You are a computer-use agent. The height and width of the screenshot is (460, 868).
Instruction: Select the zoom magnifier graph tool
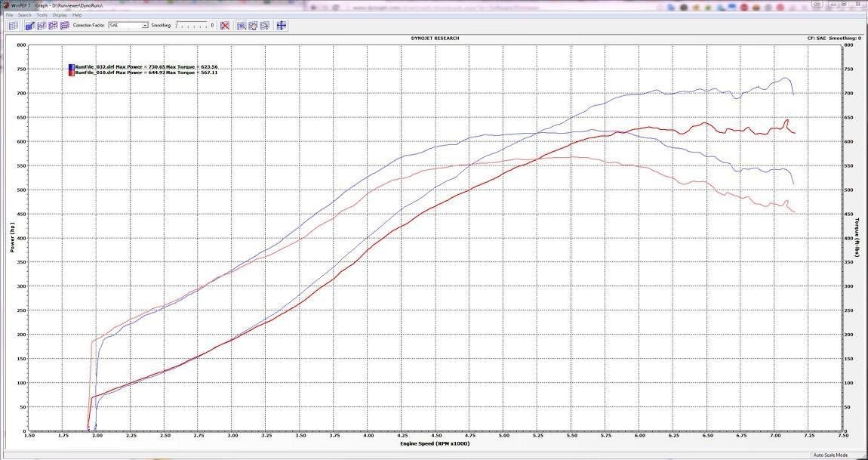[x=242, y=25]
